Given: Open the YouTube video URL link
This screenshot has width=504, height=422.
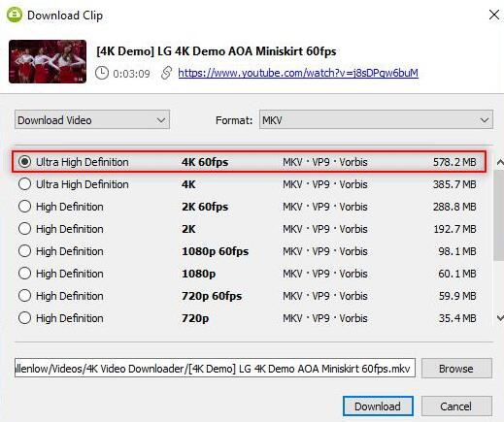Looking at the screenshot, I should pyautogui.click(x=298, y=73).
